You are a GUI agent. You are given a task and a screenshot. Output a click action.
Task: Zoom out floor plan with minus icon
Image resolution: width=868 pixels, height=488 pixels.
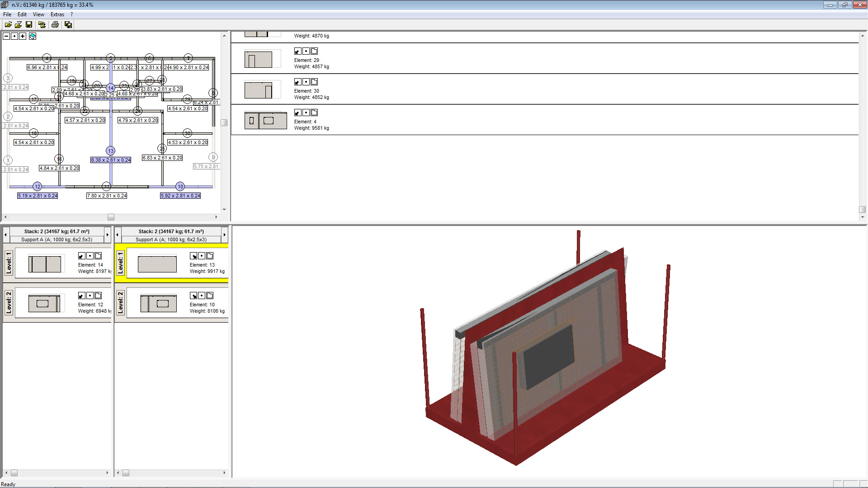6,36
